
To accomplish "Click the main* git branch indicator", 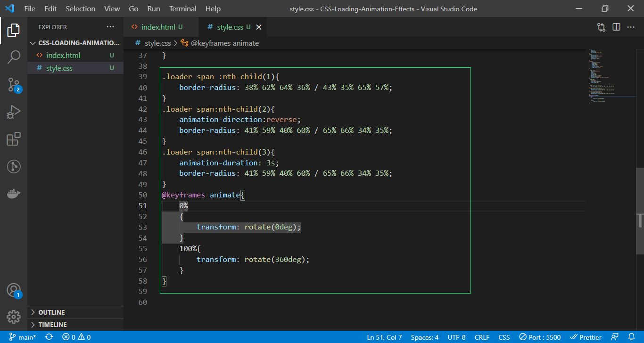I will (22, 337).
